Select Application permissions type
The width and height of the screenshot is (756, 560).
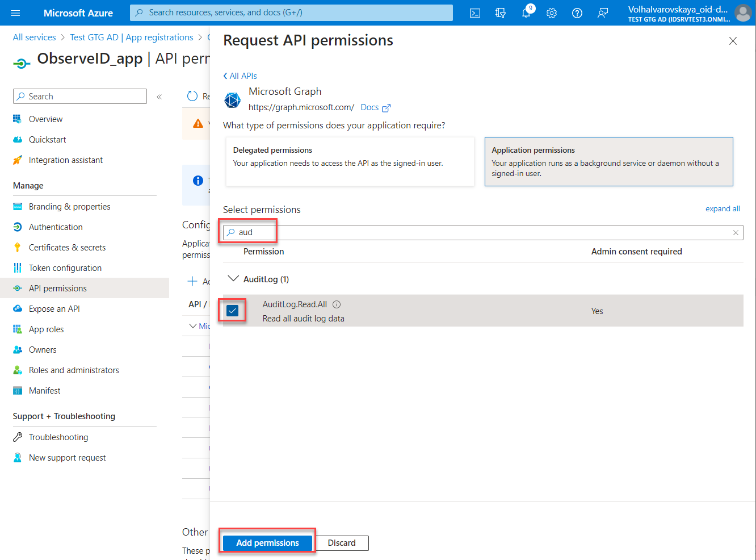(x=608, y=161)
